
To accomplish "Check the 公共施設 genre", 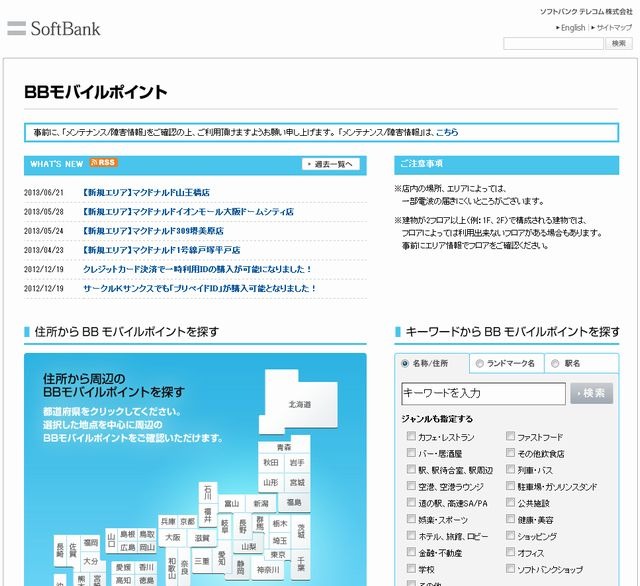I will point(510,502).
